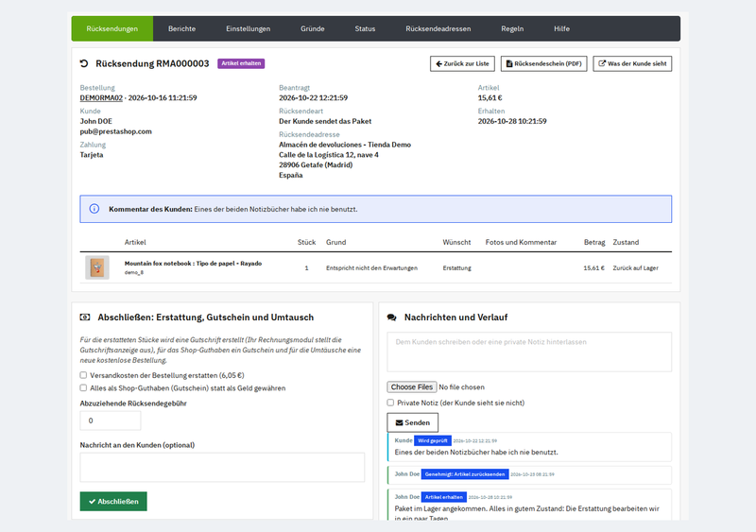The width and height of the screenshot is (756, 532).
Task: Click the Entspricht nicht den Erwartungen reason cell
Action: (x=371, y=268)
